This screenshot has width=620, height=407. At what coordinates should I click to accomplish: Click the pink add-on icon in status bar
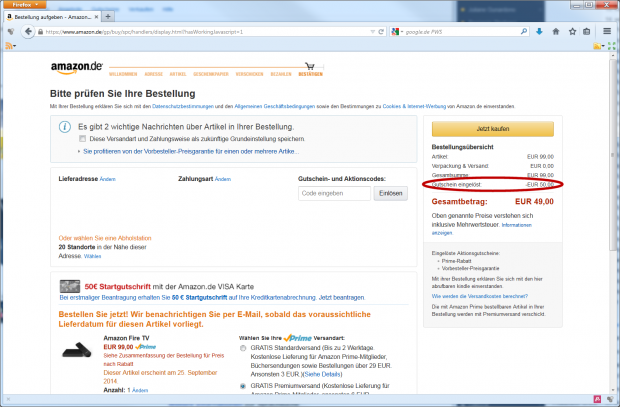tap(597, 399)
